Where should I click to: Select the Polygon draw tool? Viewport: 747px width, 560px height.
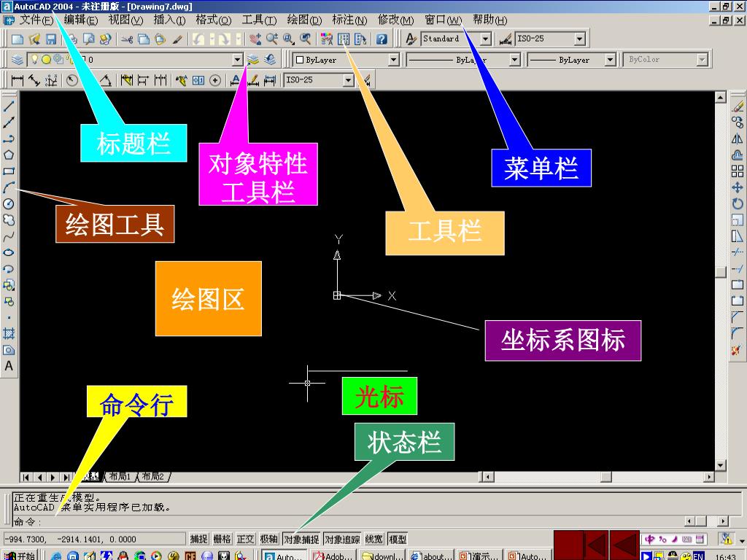[9, 155]
